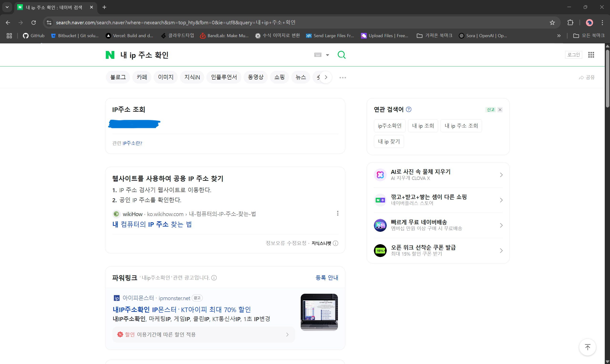
Task: Click the 지식스니펫 info icon
Action: pos(335,243)
